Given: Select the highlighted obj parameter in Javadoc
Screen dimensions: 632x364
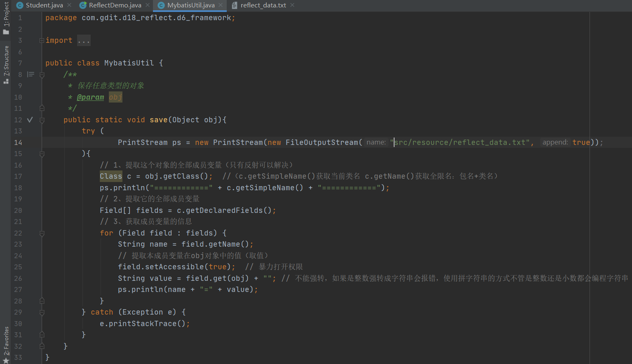Looking at the screenshot, I should pyautogui.click(x=115, y=97).
